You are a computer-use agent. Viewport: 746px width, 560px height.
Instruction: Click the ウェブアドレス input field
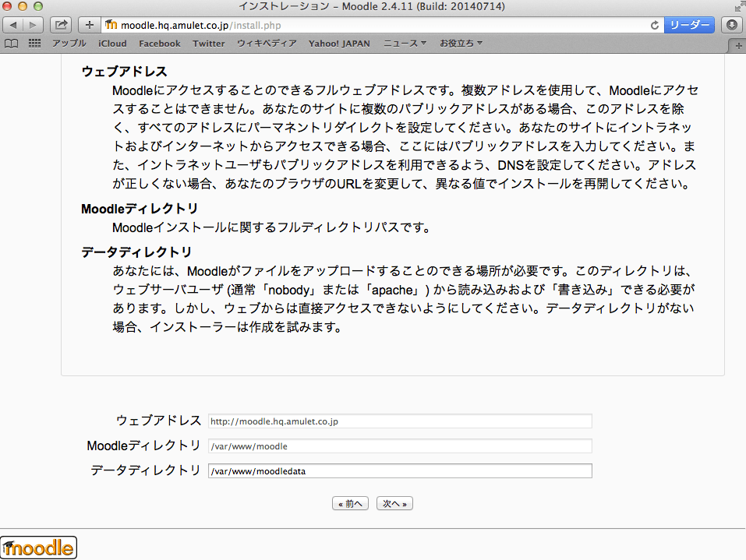(x=400, y=421)
